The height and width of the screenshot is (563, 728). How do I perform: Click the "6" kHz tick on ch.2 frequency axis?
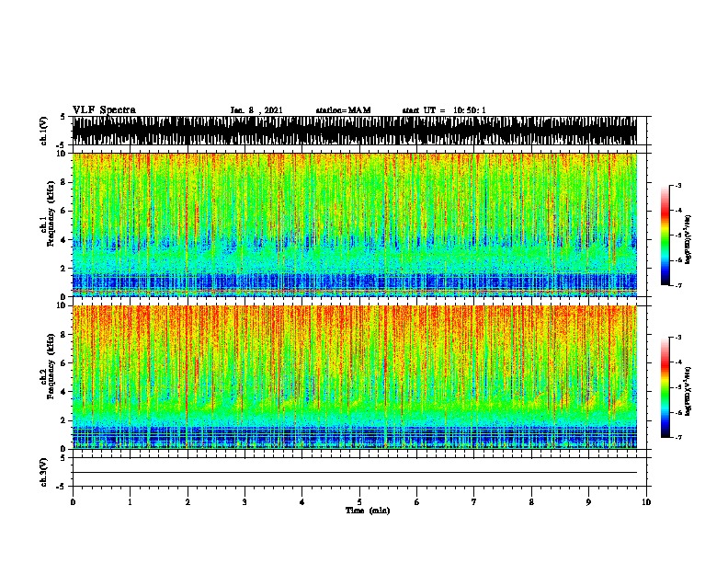coord(63,362)
